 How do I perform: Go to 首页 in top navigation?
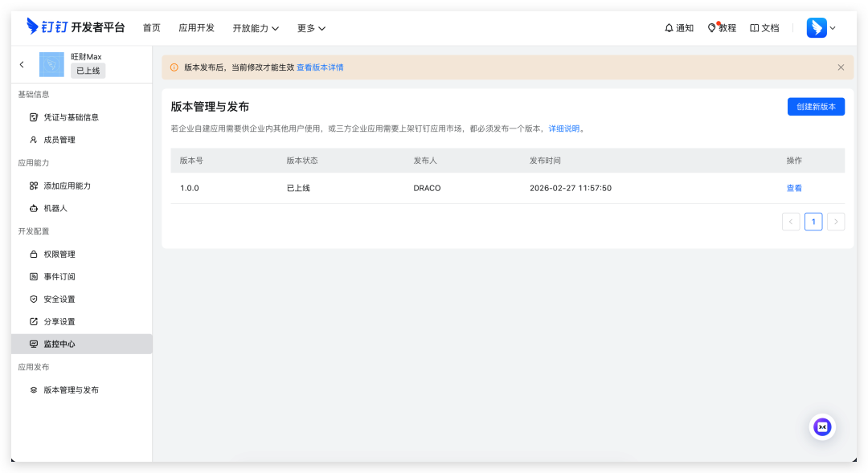pos(151,28)
